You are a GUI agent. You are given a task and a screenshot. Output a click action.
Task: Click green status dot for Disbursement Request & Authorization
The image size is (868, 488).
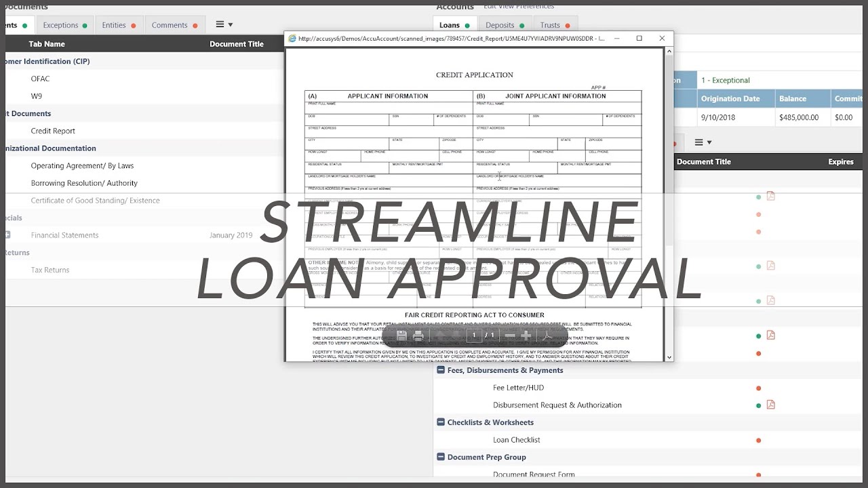tap(758, 405)
